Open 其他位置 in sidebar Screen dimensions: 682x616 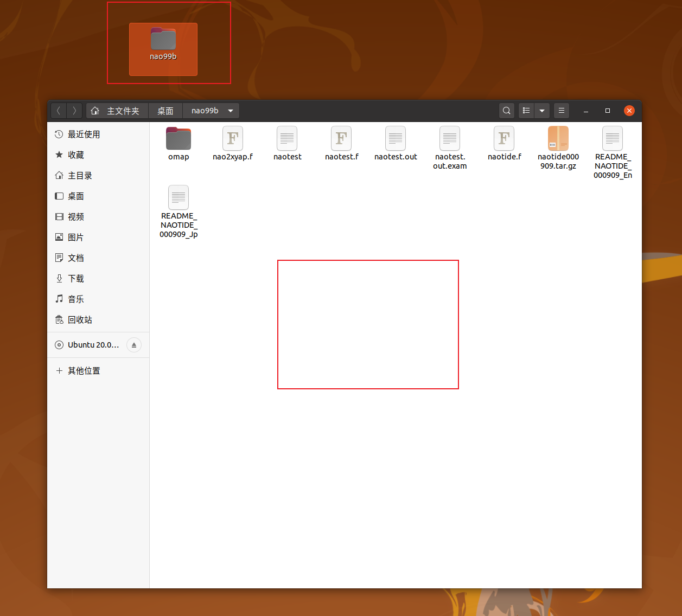coord(98,371)
